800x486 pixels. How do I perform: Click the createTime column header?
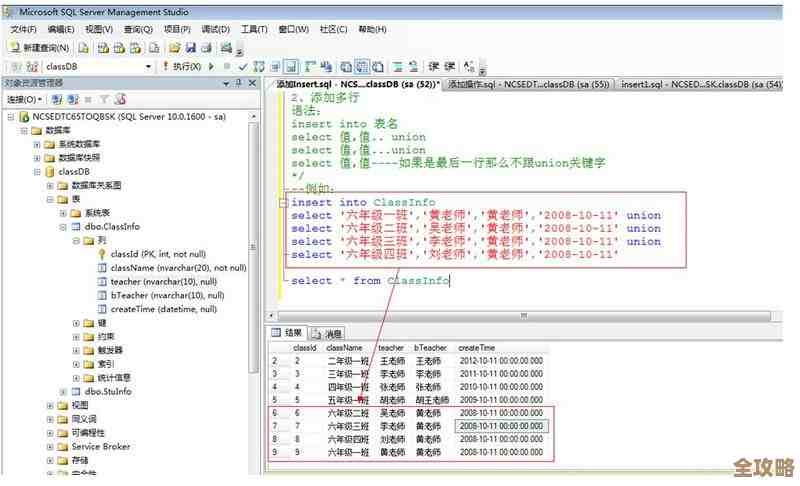click(477, 348)
